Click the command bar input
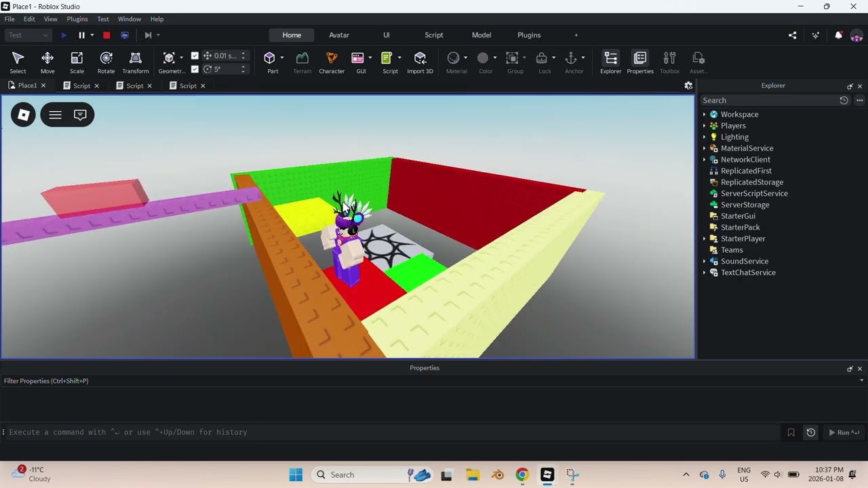This screenshot has width=868, height=488. point(393,432)
